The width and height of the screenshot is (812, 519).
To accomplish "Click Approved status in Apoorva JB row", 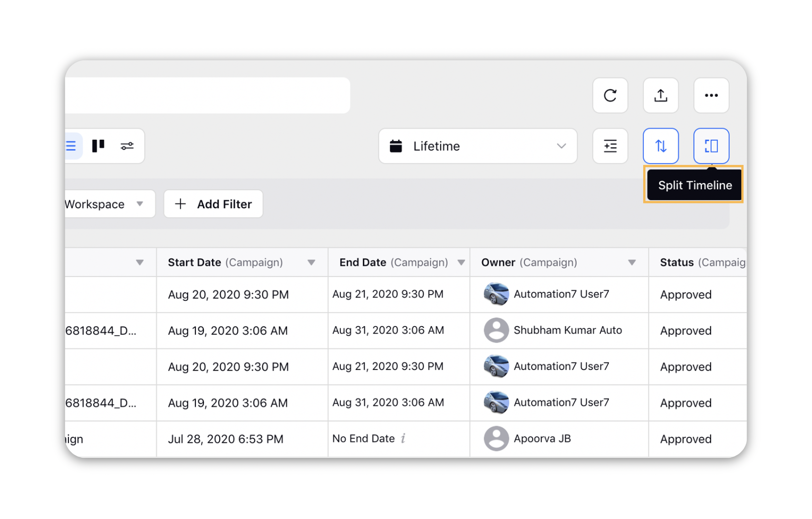I will point(686,439).
